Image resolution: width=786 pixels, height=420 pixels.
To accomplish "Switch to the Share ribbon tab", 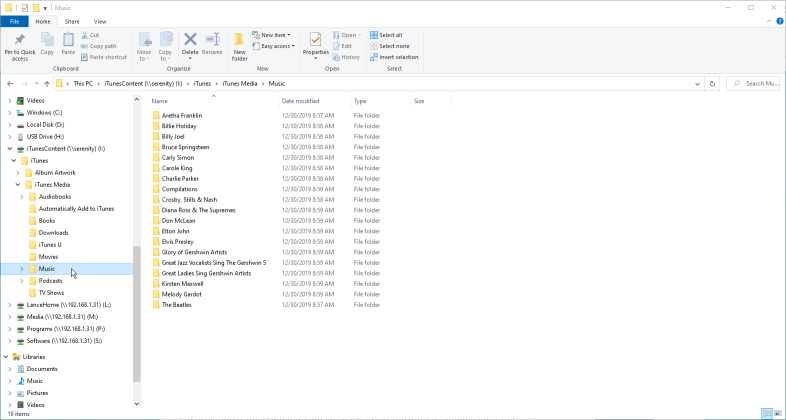I will (x=72, y=22).
